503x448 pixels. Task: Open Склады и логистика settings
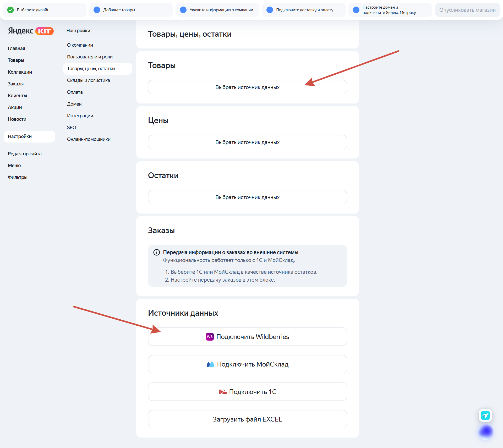89,80
